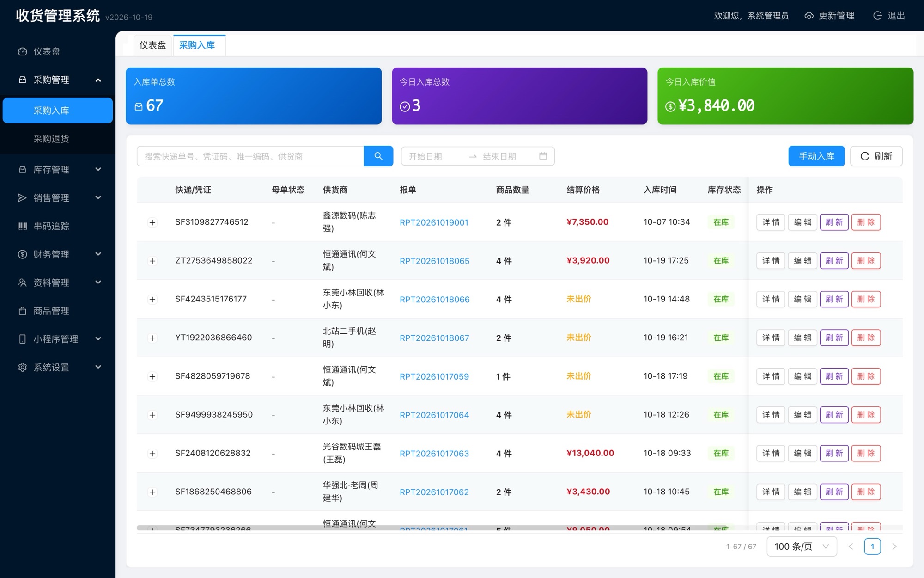Screen dimensions: 924x578
Task: Click page number 1 button
Action: (872, 547)
